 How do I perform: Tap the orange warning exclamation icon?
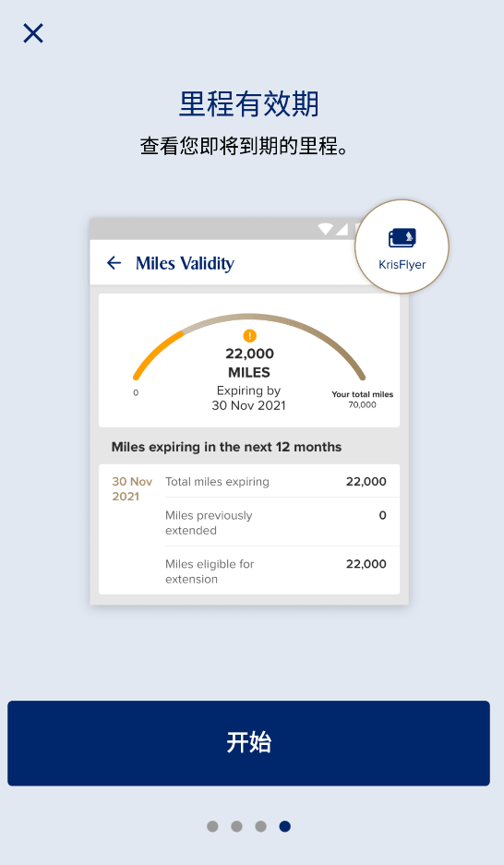pyautogui.click(x=249, y=335)
